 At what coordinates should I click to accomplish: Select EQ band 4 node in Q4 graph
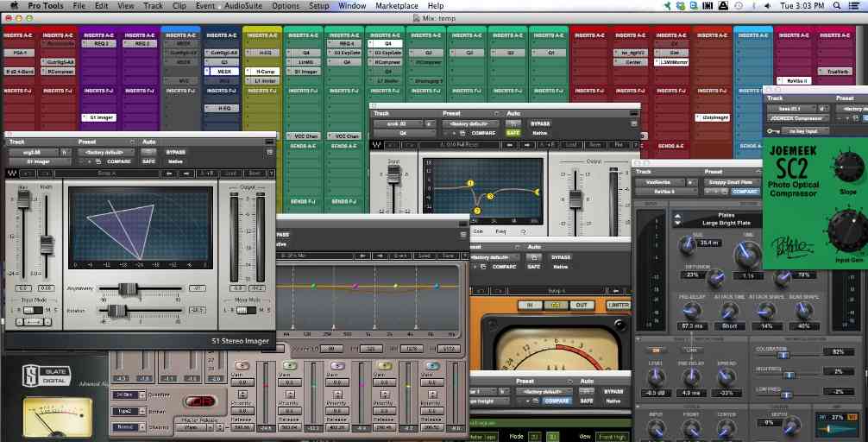(537, 192)
